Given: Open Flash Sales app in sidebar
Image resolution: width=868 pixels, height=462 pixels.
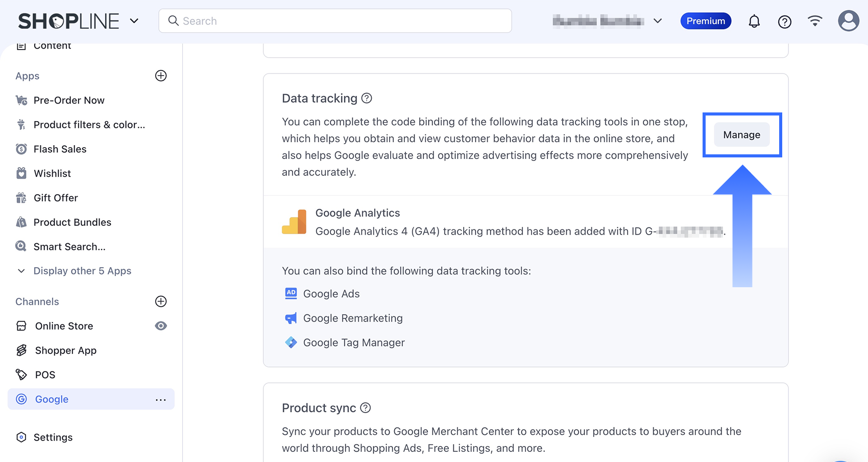Looking at the screenshot, I should pos(60,149).
